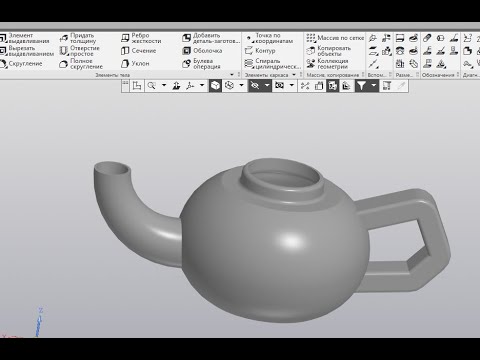Click the telephone-shaped measurement icon
Image resolution: width=480 pixels, height=360 pixels.
[400, 51]
